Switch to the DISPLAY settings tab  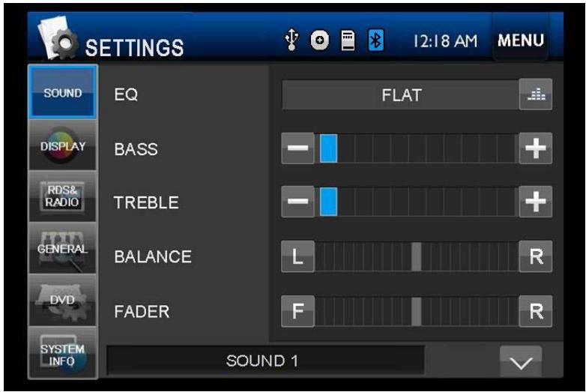pos(63,145)
